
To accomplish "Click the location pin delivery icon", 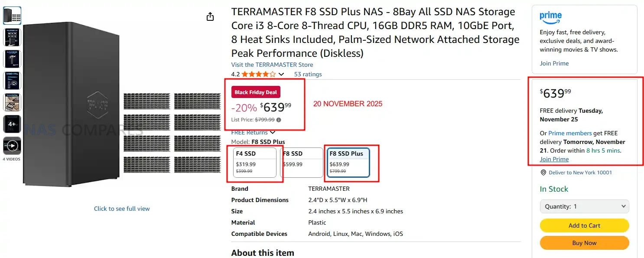I will coord(543,173).
